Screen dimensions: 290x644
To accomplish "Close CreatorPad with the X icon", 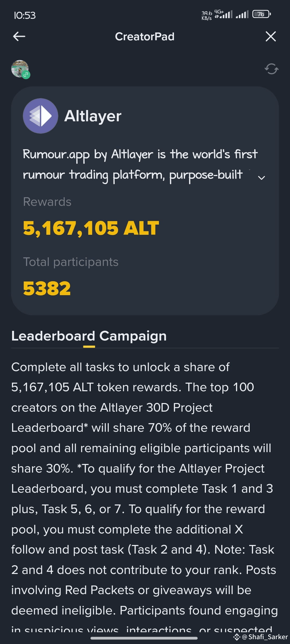I will tap(271, 36).
